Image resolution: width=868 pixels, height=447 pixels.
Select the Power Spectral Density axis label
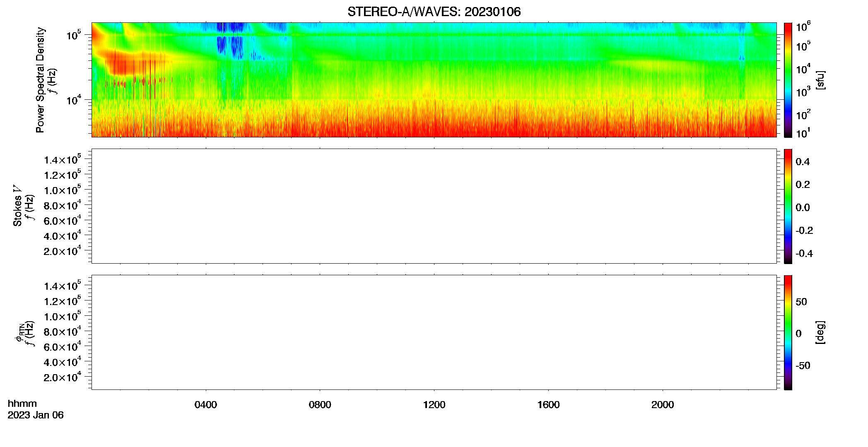40,80
